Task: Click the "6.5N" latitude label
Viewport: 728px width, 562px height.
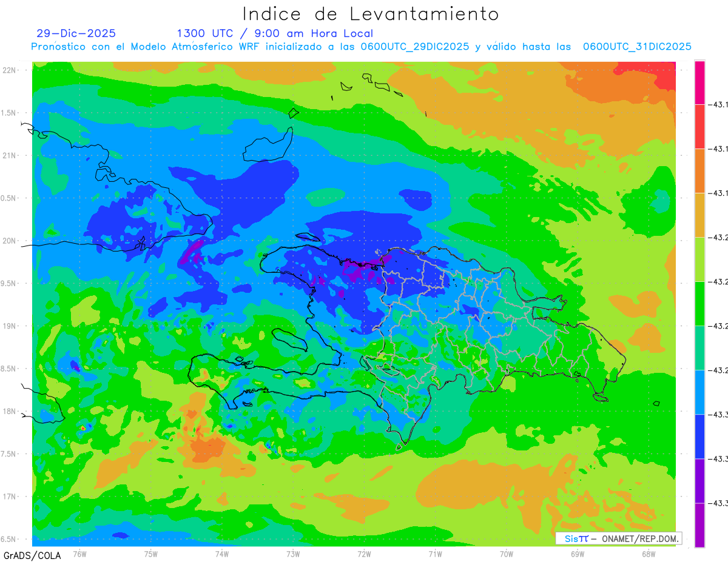Action: (9, 539)
